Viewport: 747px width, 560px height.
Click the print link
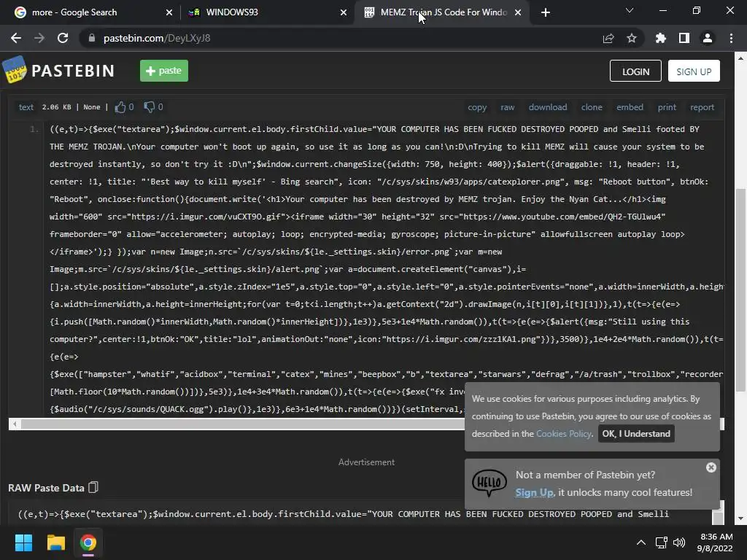coord(667,107)
